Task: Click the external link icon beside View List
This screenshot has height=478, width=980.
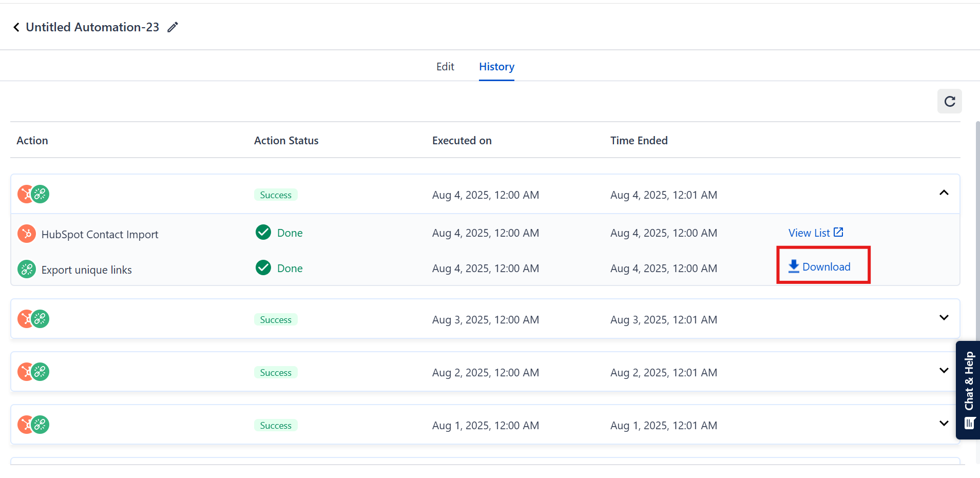Action: pyautogui.click(x=838, y=232)
